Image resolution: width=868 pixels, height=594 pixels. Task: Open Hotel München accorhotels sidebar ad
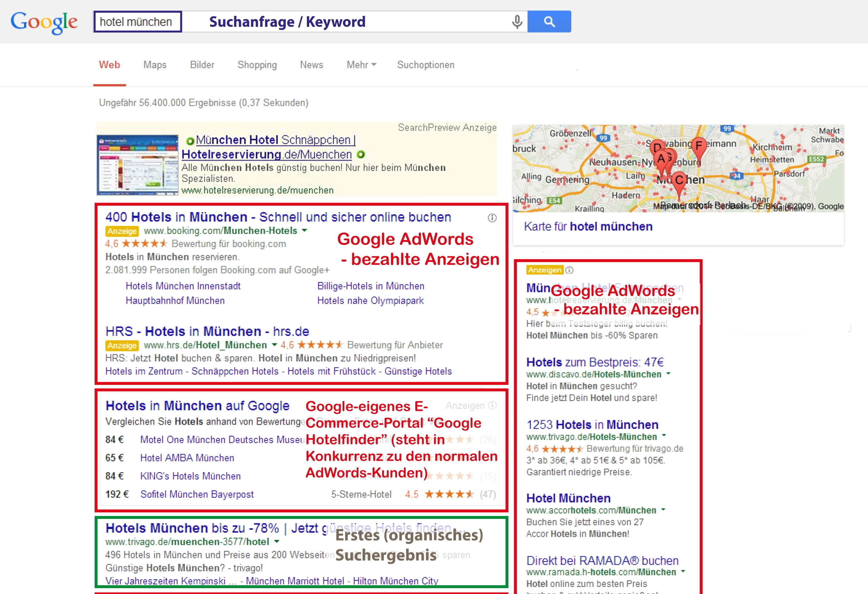click(x=568, y=498)
